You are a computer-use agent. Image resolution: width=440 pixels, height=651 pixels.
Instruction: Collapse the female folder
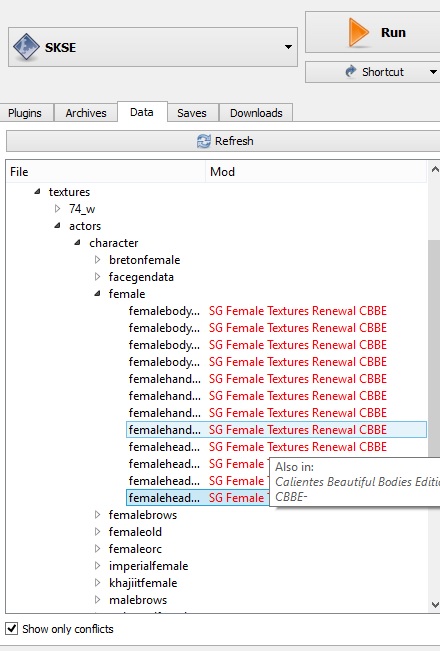98,294
